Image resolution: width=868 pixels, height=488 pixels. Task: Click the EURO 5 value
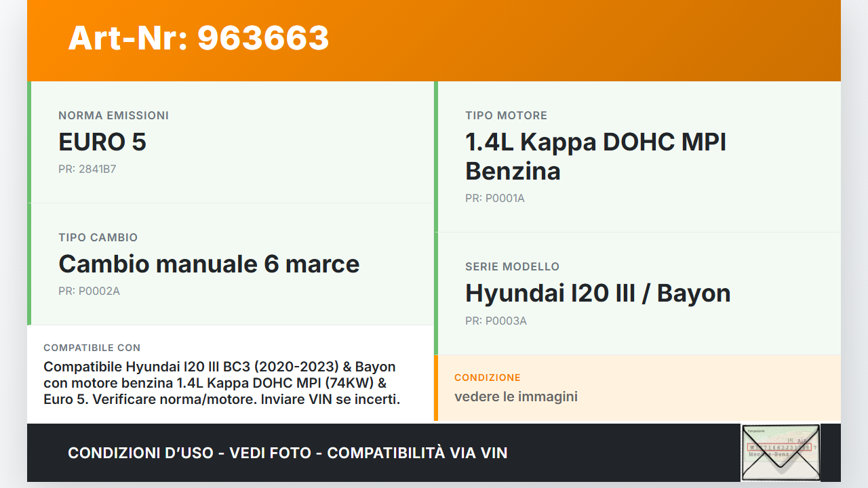(102, 142)
